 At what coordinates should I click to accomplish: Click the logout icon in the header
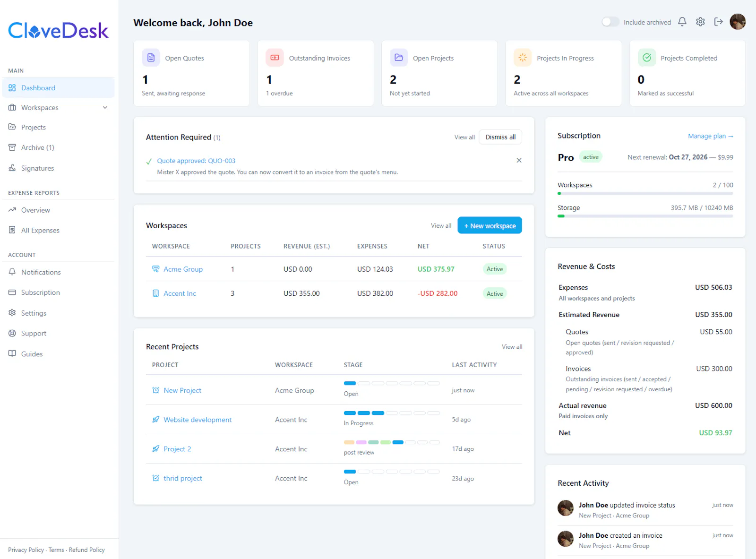pos(719,22)
